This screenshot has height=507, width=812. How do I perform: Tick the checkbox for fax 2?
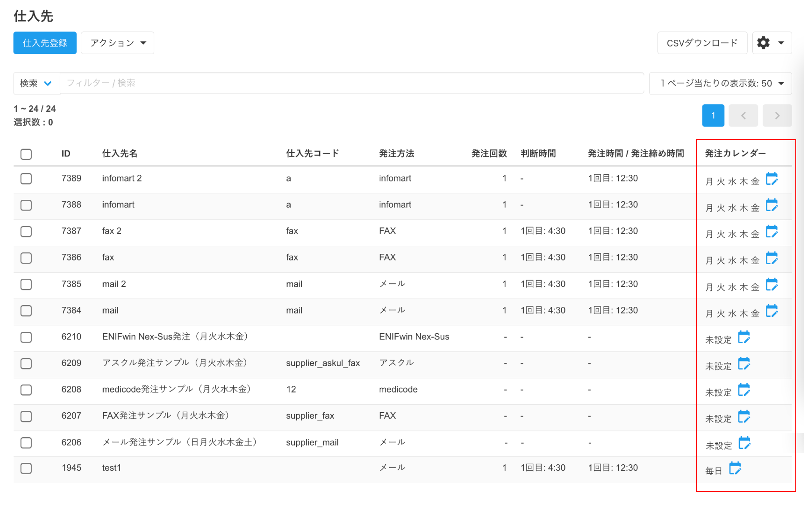(26, 231)
